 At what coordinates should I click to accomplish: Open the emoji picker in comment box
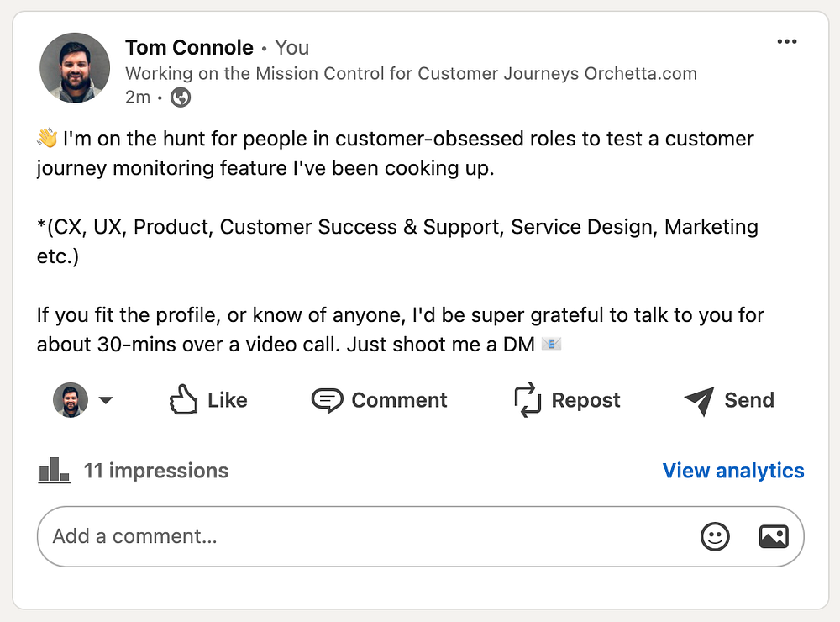716,536
